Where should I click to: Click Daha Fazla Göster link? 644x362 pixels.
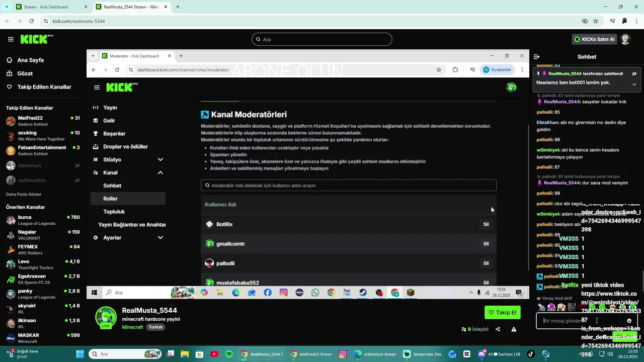click(x=24, y=194)
